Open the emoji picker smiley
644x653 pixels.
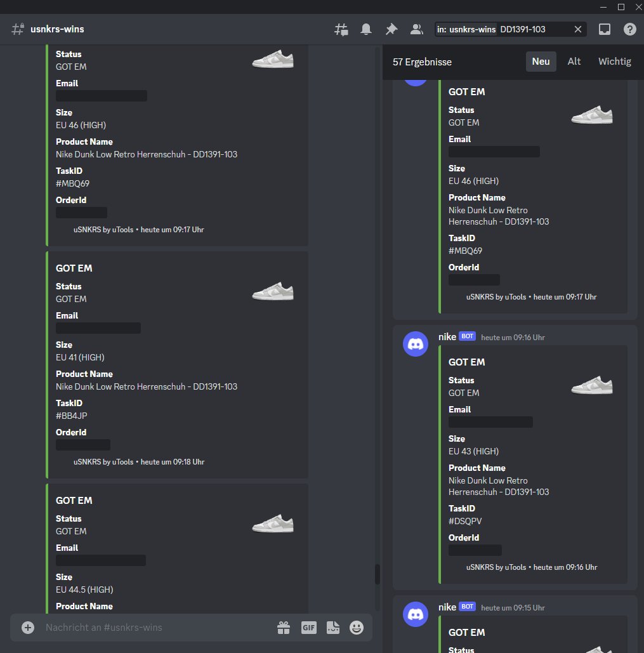357,627
